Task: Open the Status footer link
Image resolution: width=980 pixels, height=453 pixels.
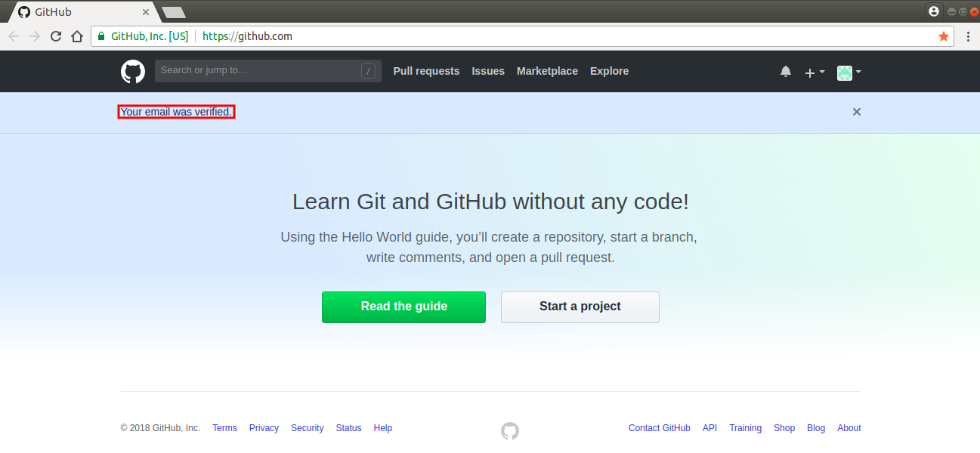Action: pyautogui.click(x=349, y=428)
